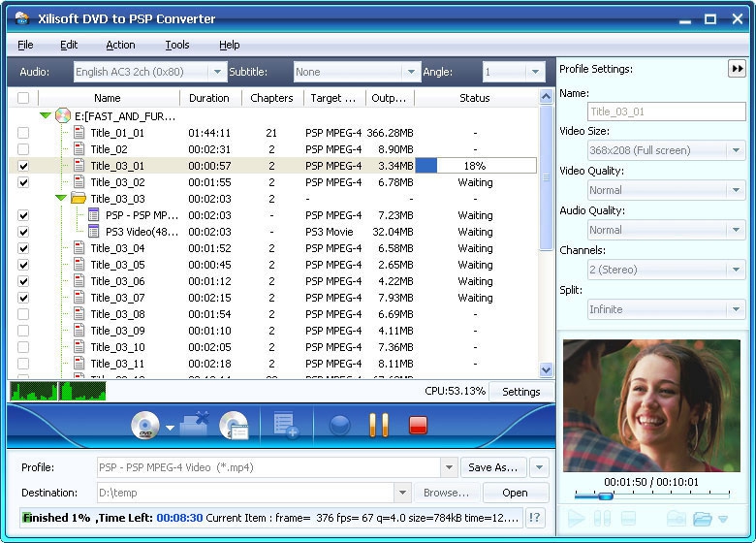Screen dimensions: 756x543
Task: Collapse the Title_03_03 folder node
Action: [61, 198]
